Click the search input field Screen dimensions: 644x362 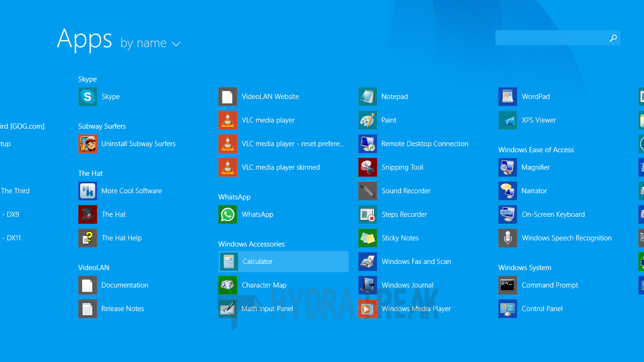[x=556, y=38]
